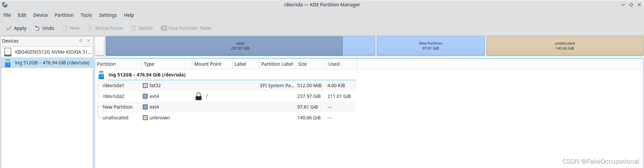The width and height of the screenshot is (644, 168).
Task: Float the Devices panel with diamond icon
Action: (81, 41)
